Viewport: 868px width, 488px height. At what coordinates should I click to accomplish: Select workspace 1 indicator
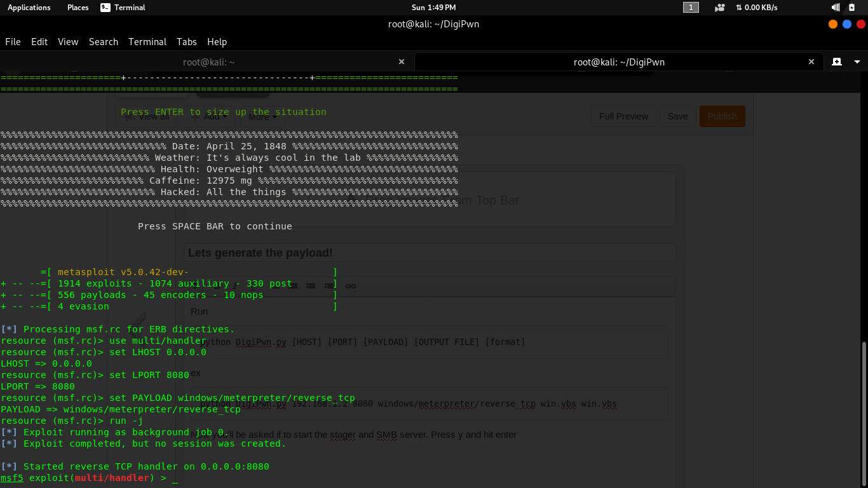click(x=691, y=8)
